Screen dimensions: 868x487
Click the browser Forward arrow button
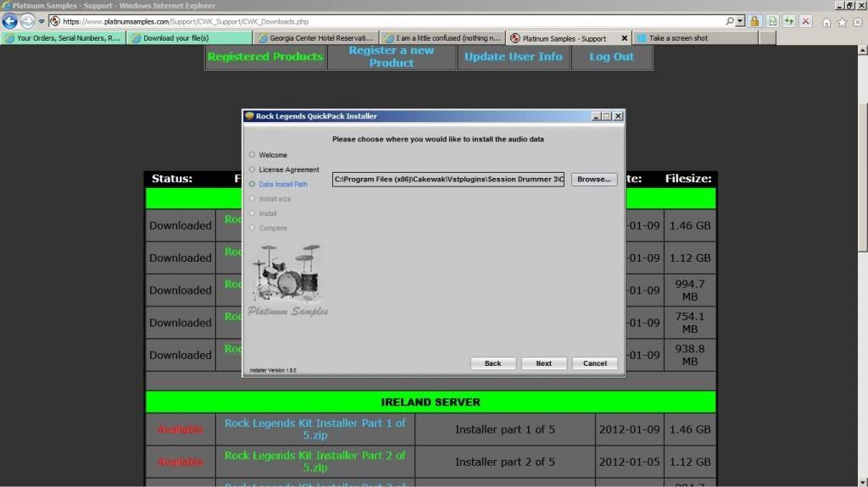28,21
